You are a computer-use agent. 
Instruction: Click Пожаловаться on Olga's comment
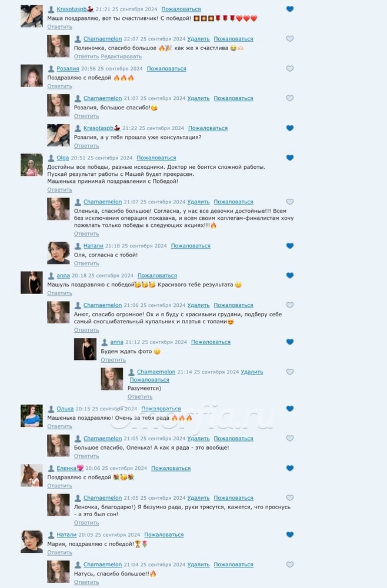(156, 158)
